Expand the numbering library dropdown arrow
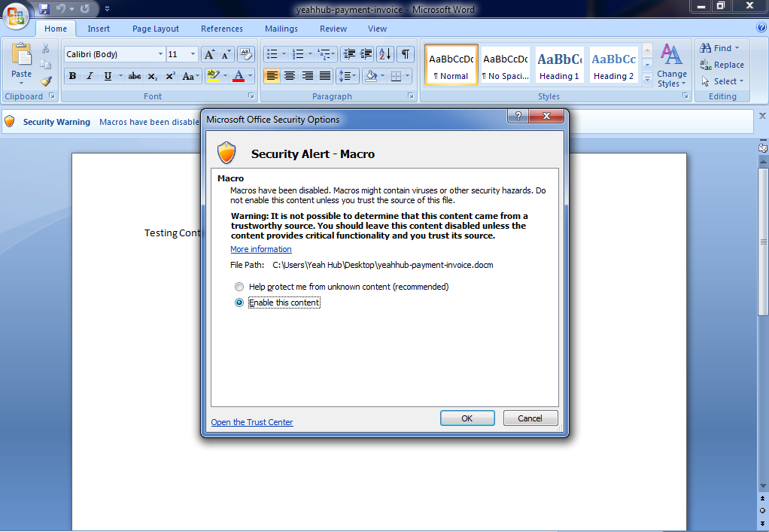This screenshot has width=769, height=532. coord(309,54)
